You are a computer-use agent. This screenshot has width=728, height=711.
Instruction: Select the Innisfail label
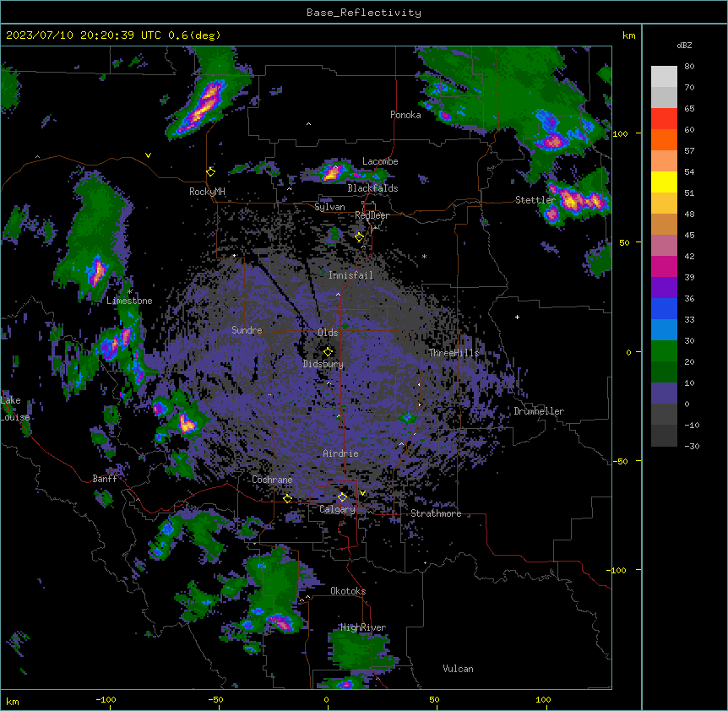[351, 275]
